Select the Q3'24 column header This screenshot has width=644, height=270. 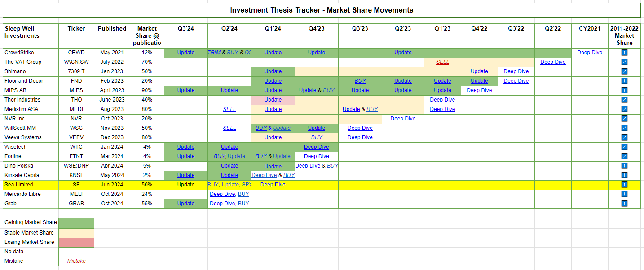click(186, 36)
